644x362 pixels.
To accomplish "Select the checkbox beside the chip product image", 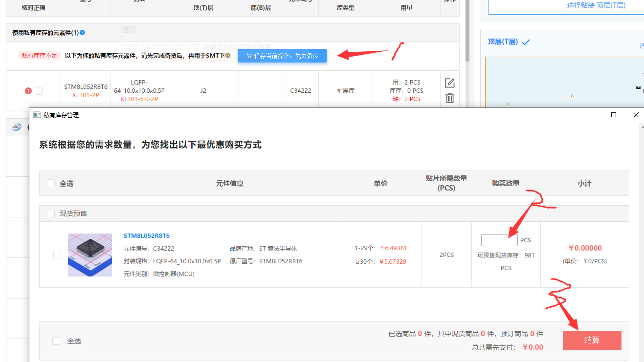I will point(57,255).
